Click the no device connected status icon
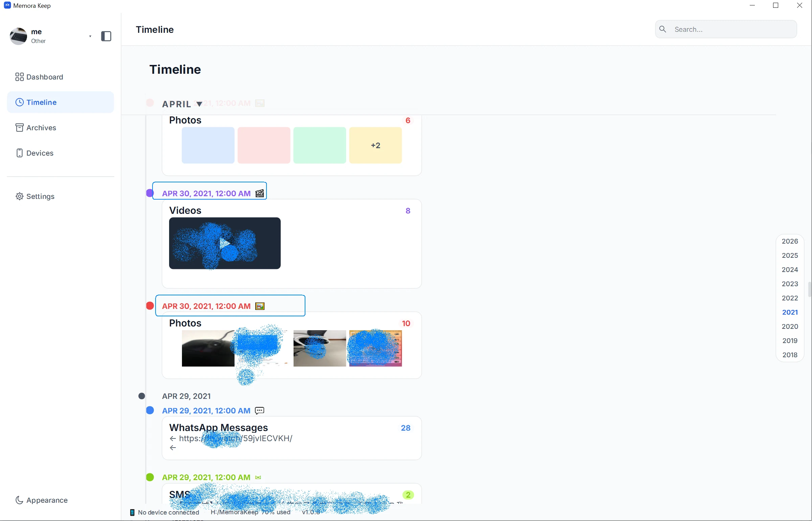The height and width of the screenshot is (521, 812). click(x=132, y=512)
